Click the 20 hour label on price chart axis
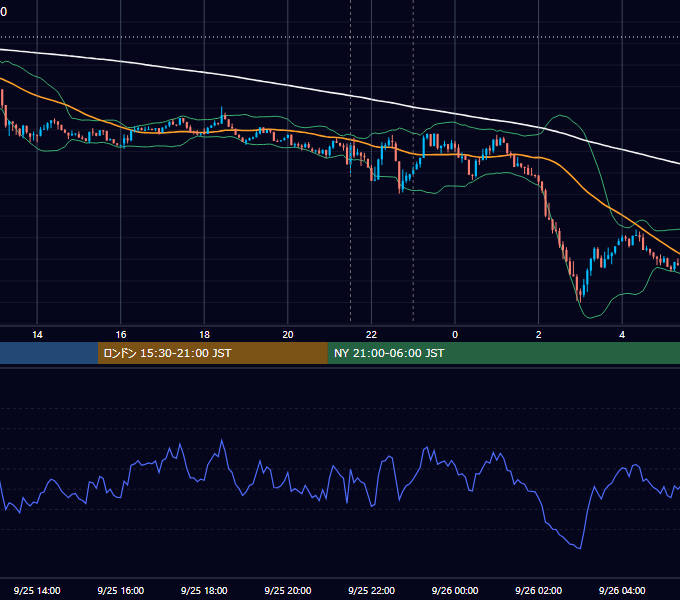This screenshot has height=600, width=680. (x=288, y=335)
